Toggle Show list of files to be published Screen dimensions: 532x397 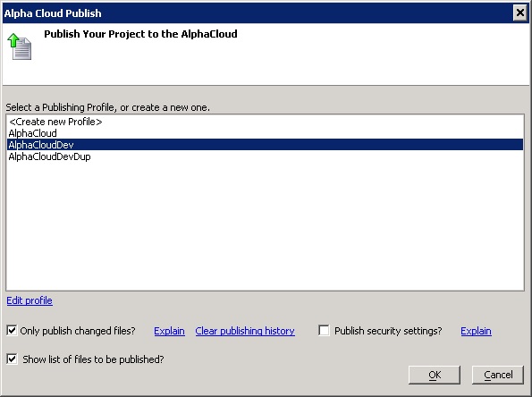[x=12, y=359]
